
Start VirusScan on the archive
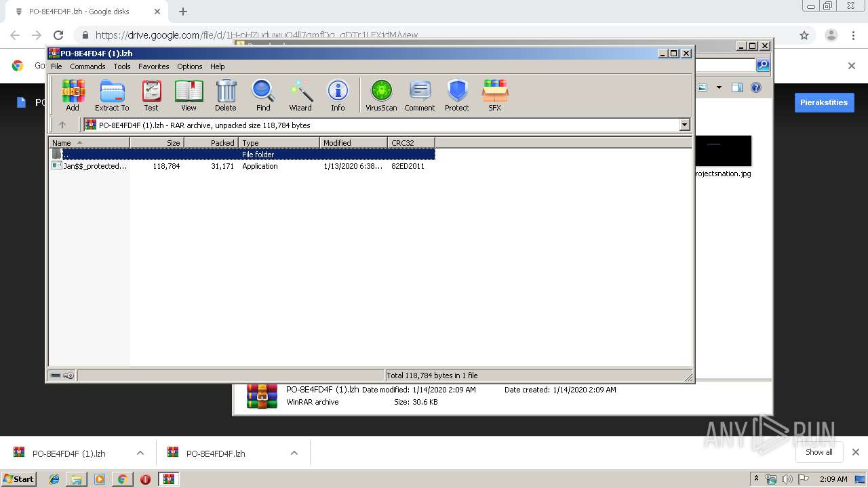pos(381,96)
